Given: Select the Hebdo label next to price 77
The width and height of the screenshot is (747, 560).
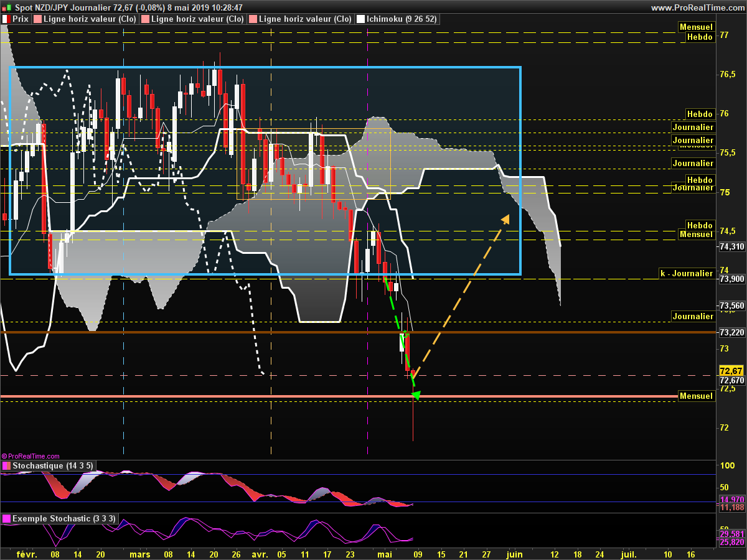Looking at the screenshot, I should (x=700, y=37).
